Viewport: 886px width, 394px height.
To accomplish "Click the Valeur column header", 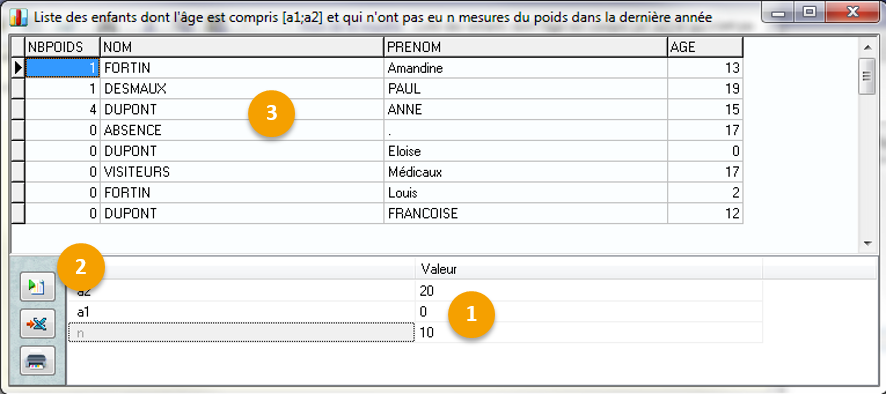I will point(589,270).
